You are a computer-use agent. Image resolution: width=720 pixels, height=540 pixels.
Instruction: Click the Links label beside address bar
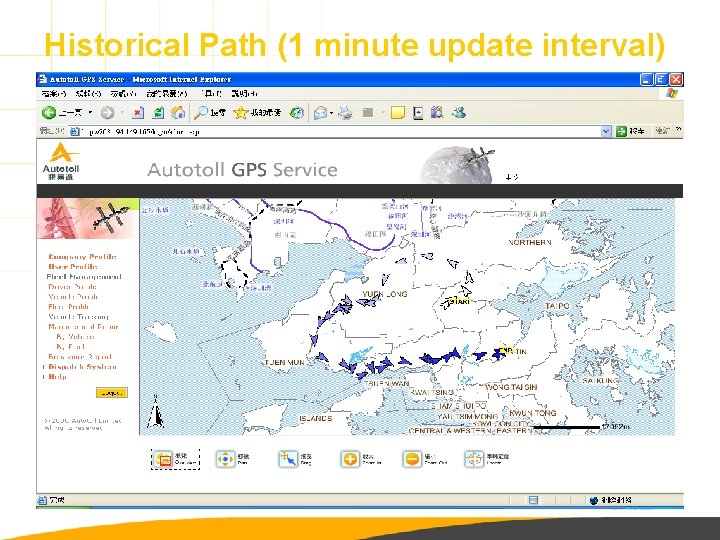click(x=663, y=132)
